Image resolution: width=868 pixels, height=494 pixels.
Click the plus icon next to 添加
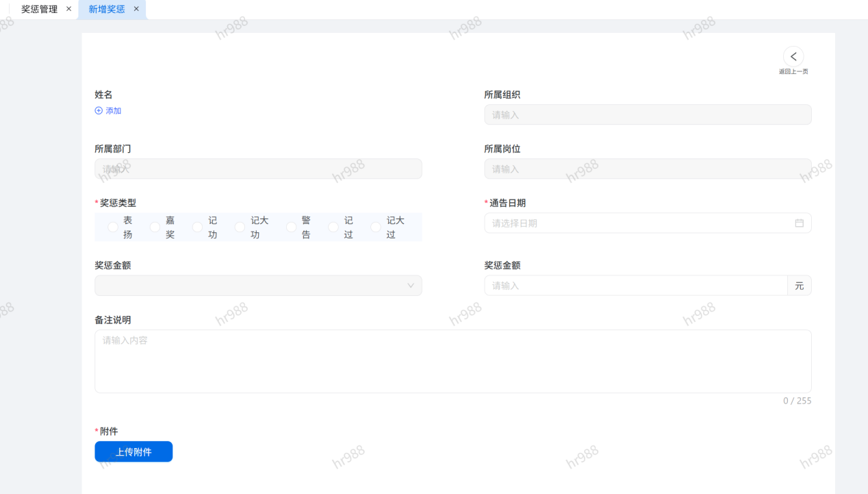point(99,111)
